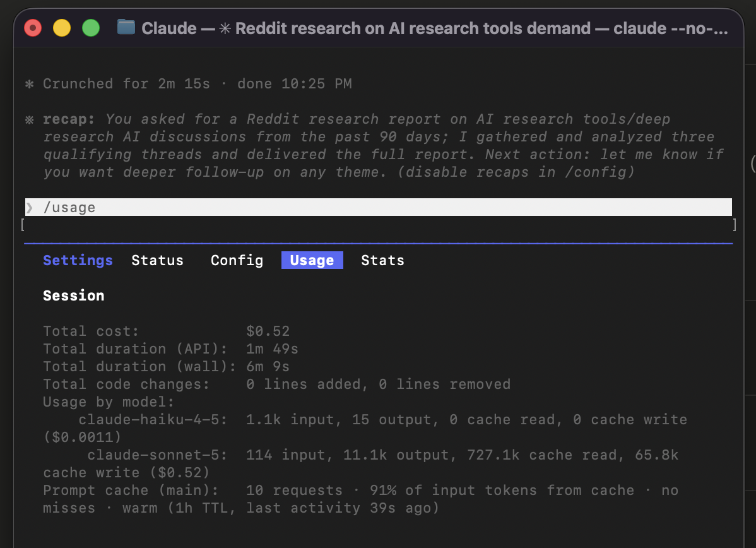Viewport: 756px width, 548px height.
Task: Click the 91% of input tokens from cache text
Action: click(x=502, y=491)
